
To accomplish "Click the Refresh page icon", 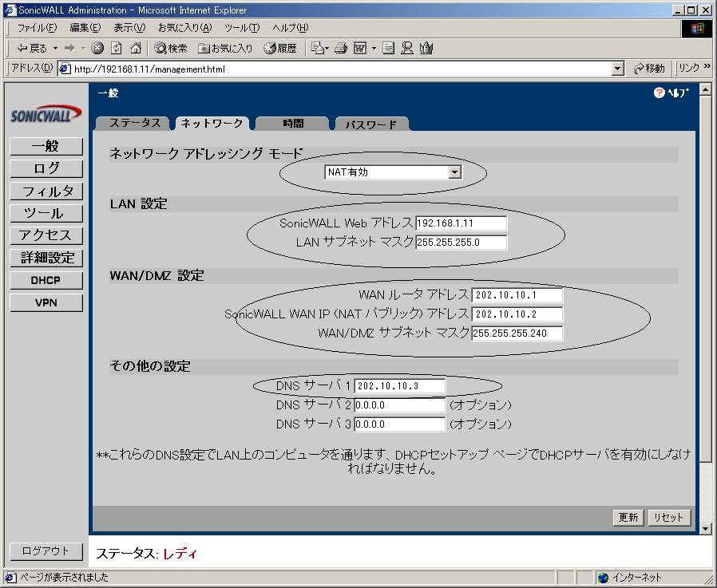I will point(116,48).
